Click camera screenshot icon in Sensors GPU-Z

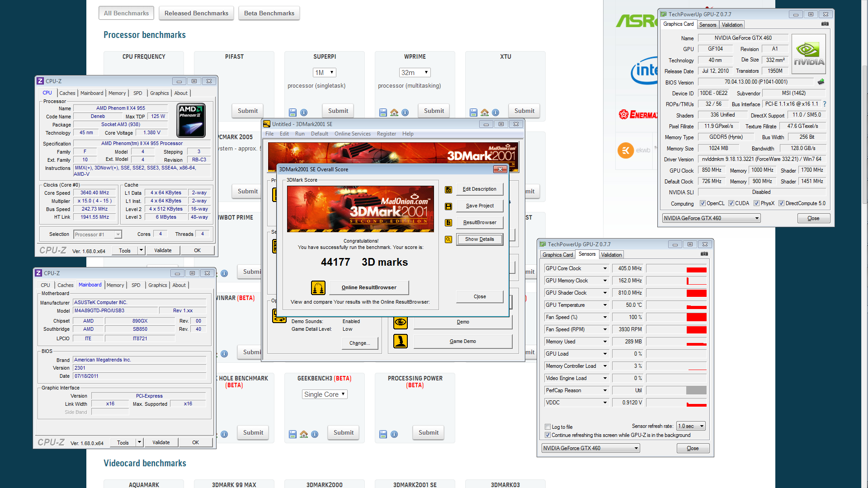pos(704,254)
